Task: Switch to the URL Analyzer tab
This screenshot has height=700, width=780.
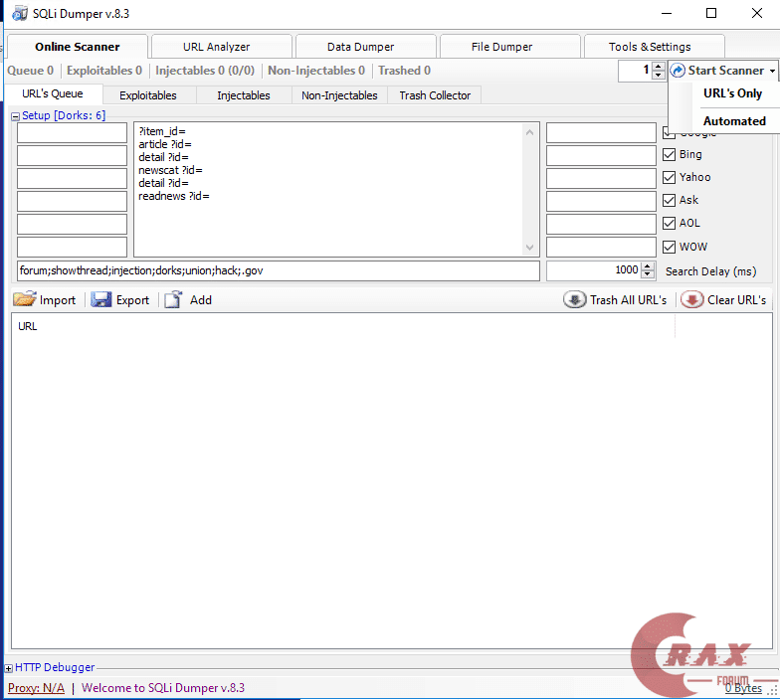Action: point(217,47)
